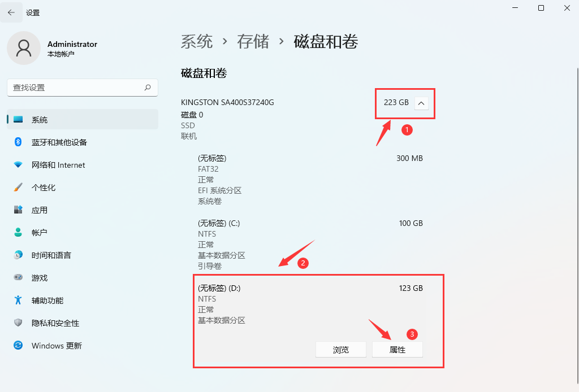Click the 查找设置 search box
The image size is (579, 392).
[x=82, y=88]
